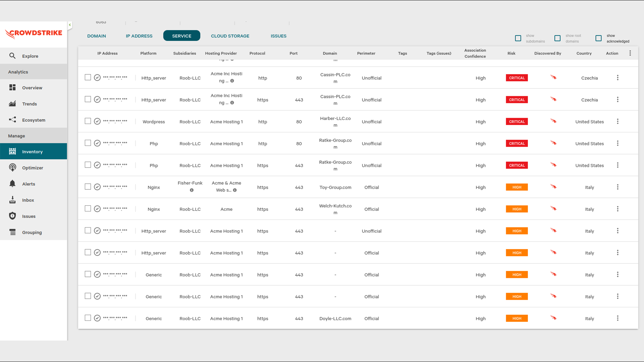Sort by the Risk column header

(512, 53)
